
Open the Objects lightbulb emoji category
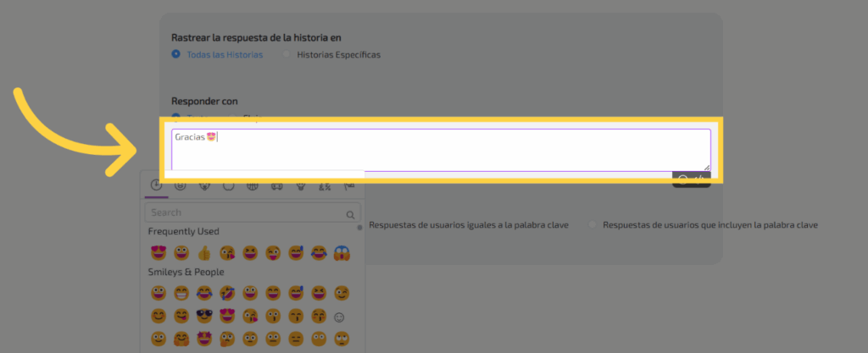tap(299, 185)
